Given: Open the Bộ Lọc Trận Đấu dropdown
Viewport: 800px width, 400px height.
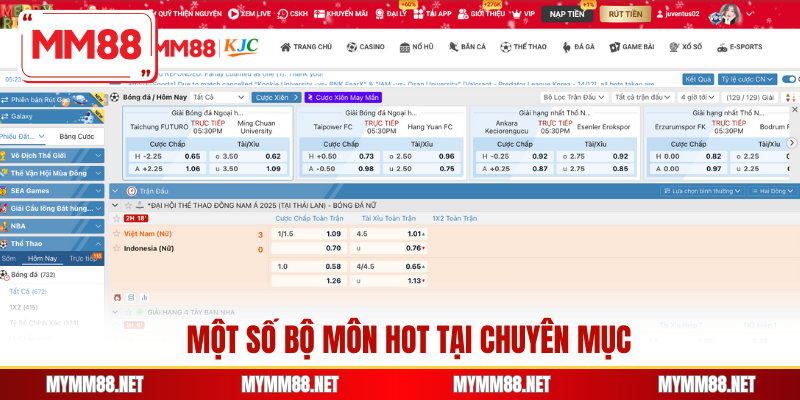Looking at the screenshot, I should 574,97.
